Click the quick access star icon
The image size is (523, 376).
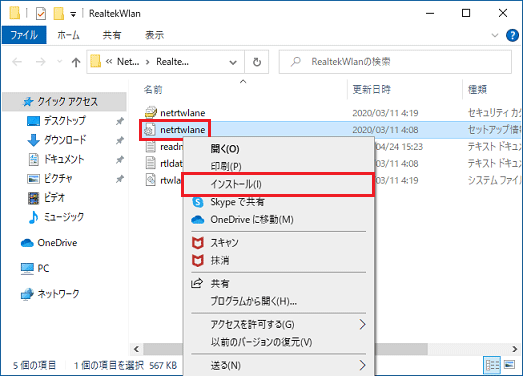point(28,102)
